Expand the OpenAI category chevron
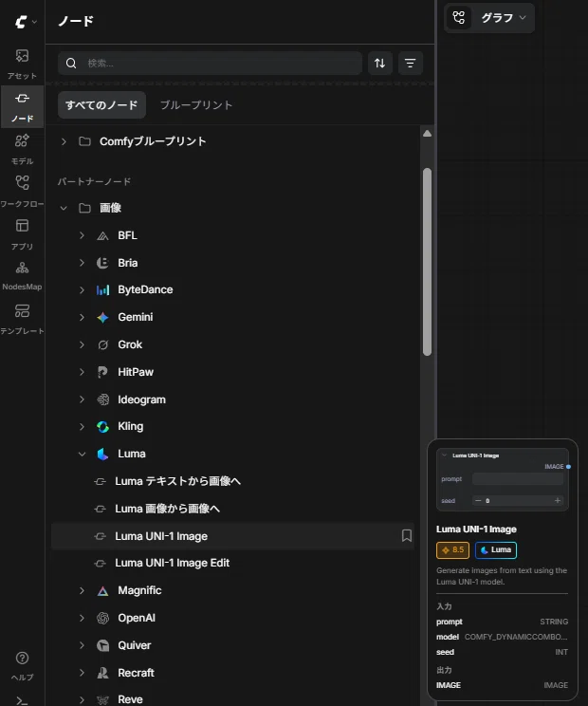 coord(82,618)
